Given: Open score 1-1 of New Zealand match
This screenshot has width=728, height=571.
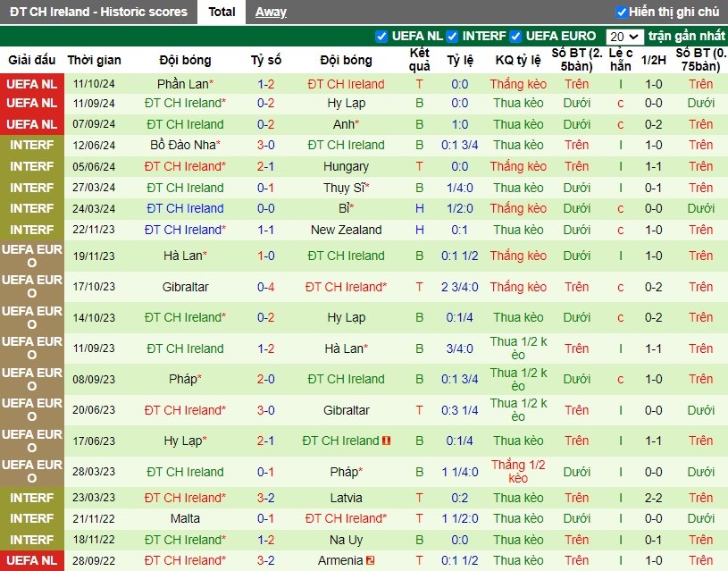Looking at the screenshot, I should pos(266,230).
